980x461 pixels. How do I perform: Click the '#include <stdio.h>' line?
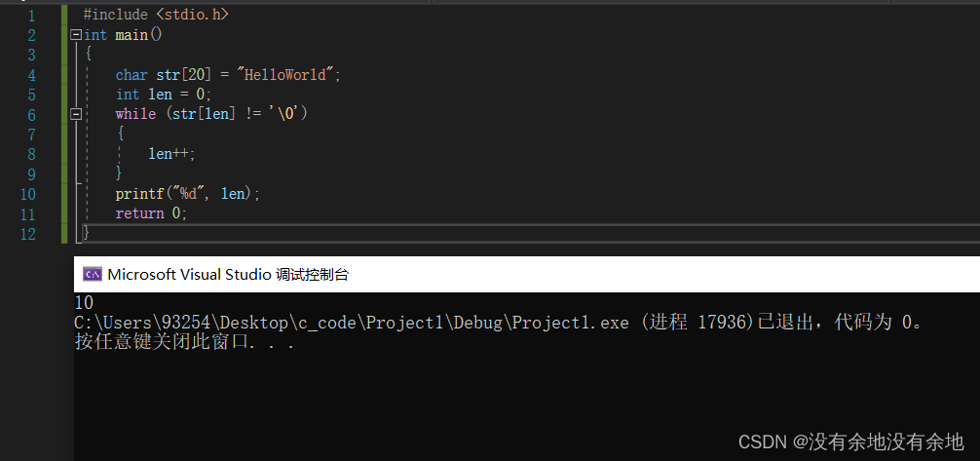pyautogui.click(x=156, y=15)
